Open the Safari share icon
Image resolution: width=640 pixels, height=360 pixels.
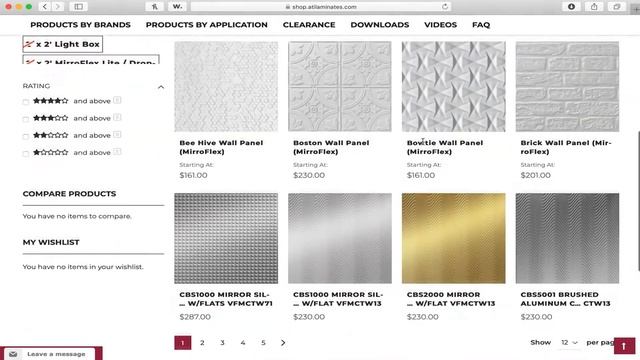click(x=594, y=7)
